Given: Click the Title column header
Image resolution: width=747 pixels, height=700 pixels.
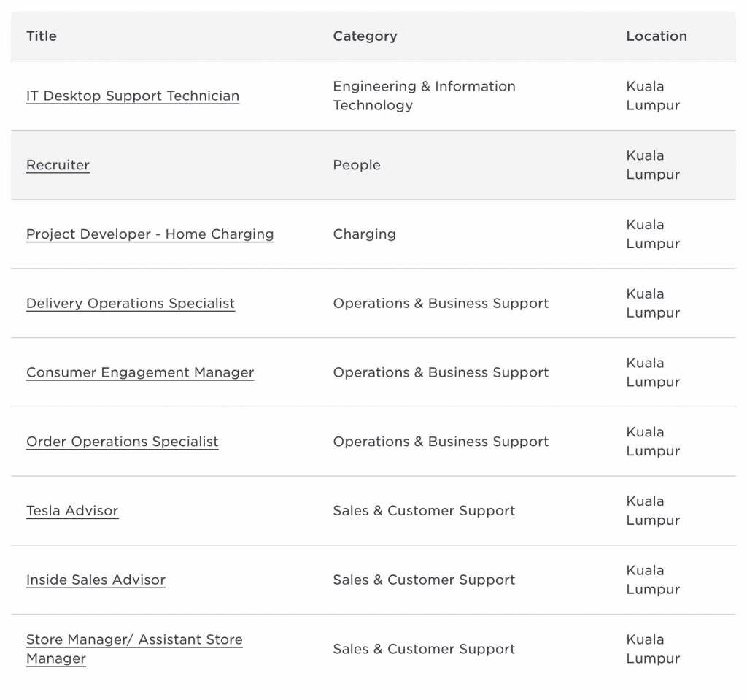Looking at the screenshot, I should point(41,36).
